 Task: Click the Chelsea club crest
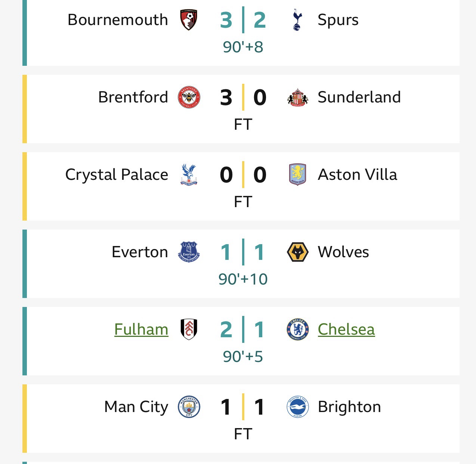[297, 329]
